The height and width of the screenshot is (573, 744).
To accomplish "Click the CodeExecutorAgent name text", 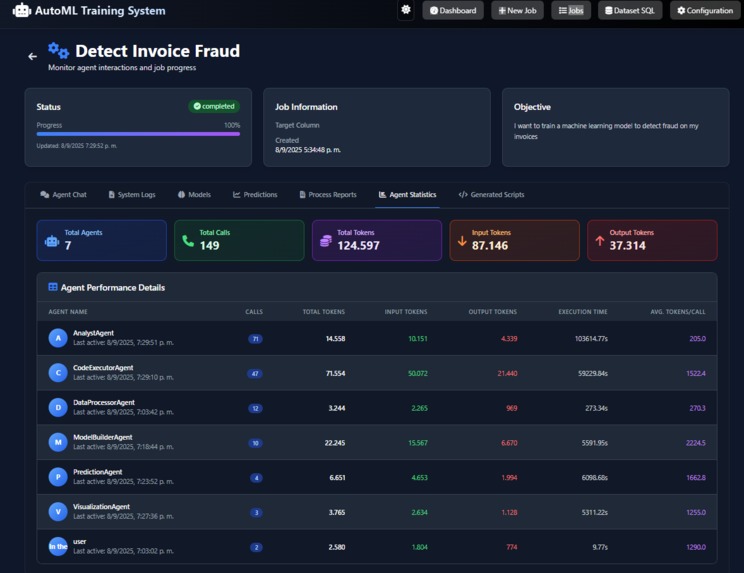I will pos(103,368).
